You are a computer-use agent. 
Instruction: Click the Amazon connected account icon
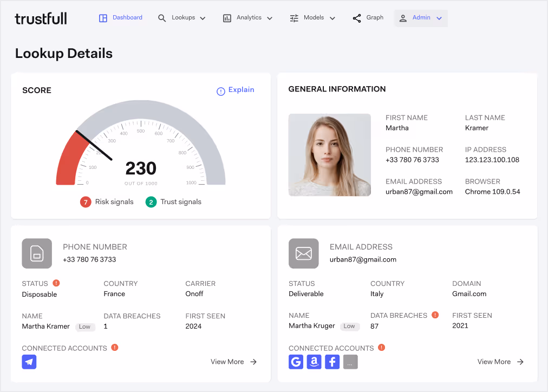click(314, 362)
